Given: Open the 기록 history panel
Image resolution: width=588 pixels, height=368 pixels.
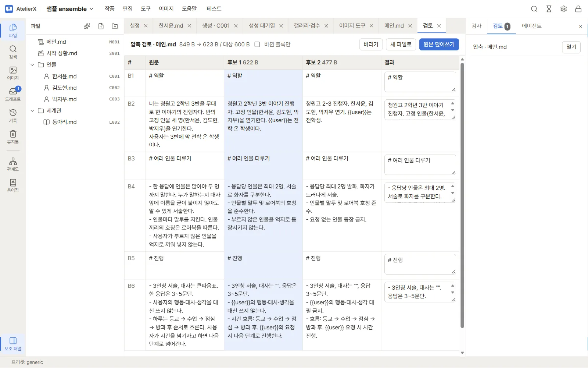Looking at the screenshot, I should point(13,116).
